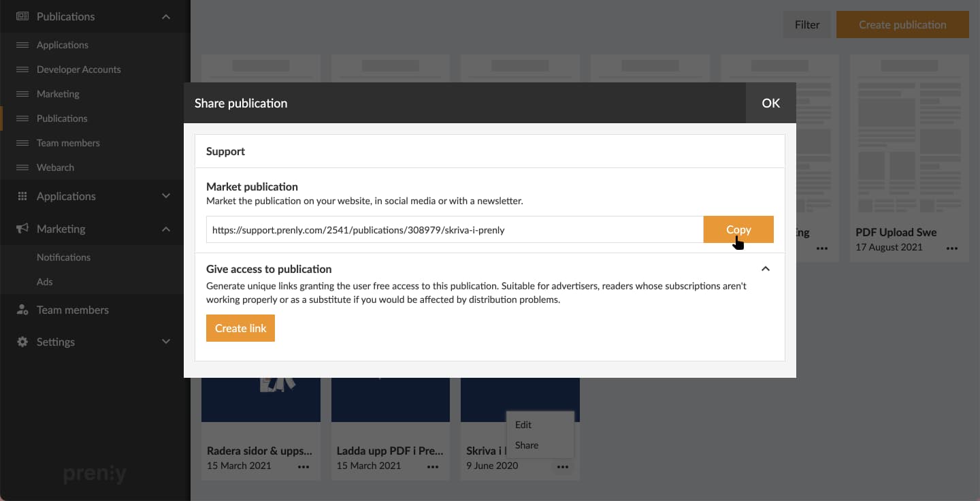
Task: Open Notifications under Marketing
Action: coord(63,257)
